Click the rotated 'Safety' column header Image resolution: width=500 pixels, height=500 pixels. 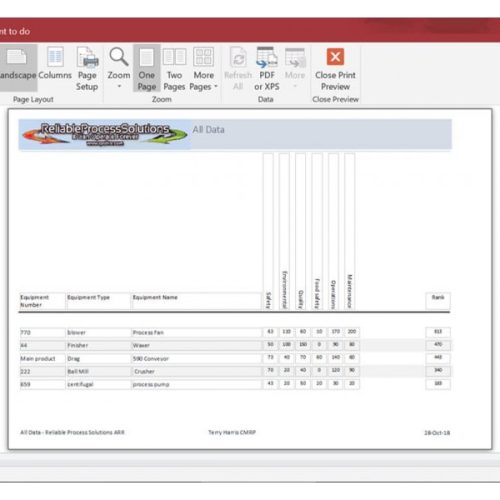[268, 301]
